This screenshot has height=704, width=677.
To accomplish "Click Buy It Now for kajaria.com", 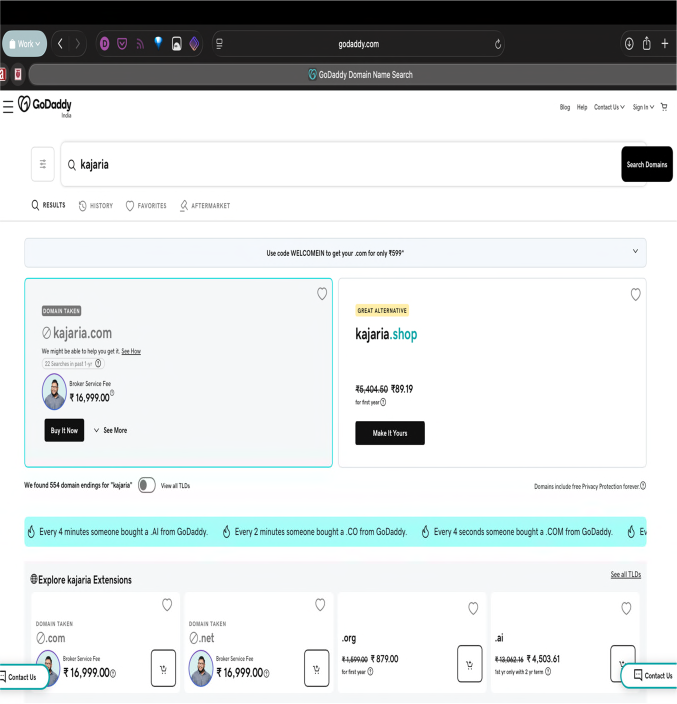I will (x=64, y=430).
